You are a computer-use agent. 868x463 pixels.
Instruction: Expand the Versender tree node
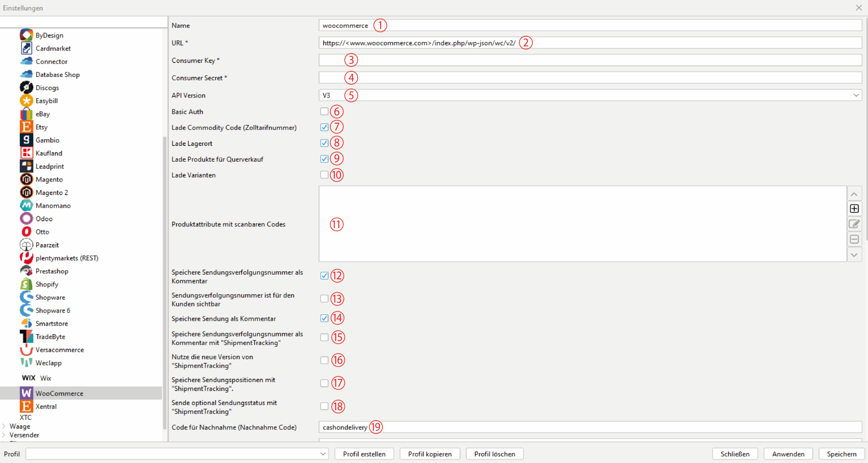click(x=4, y=435)
